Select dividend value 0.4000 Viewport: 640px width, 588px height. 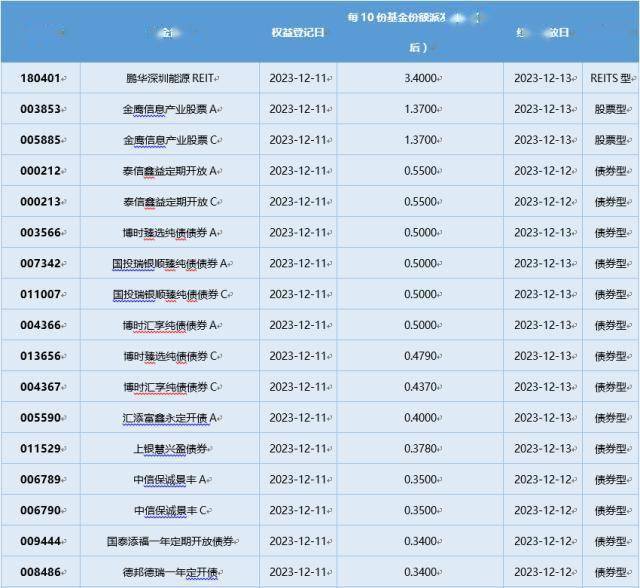click(x=420, y=418)
